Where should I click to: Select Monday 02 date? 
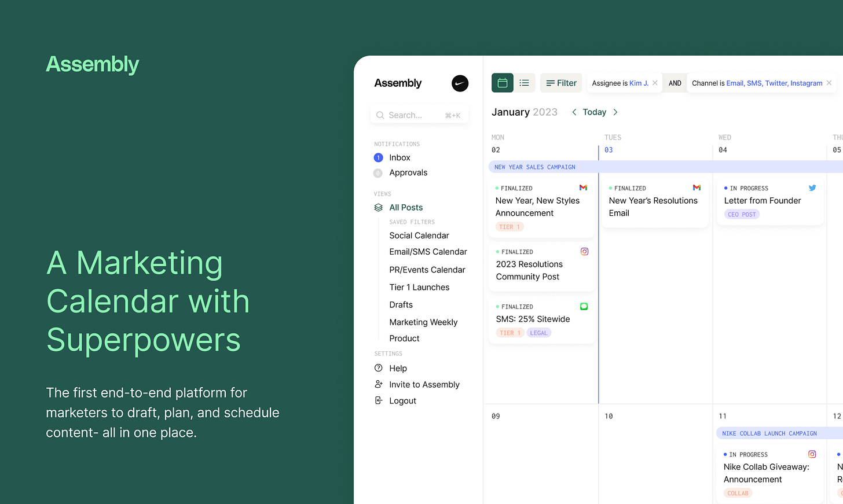pos(496,150)
